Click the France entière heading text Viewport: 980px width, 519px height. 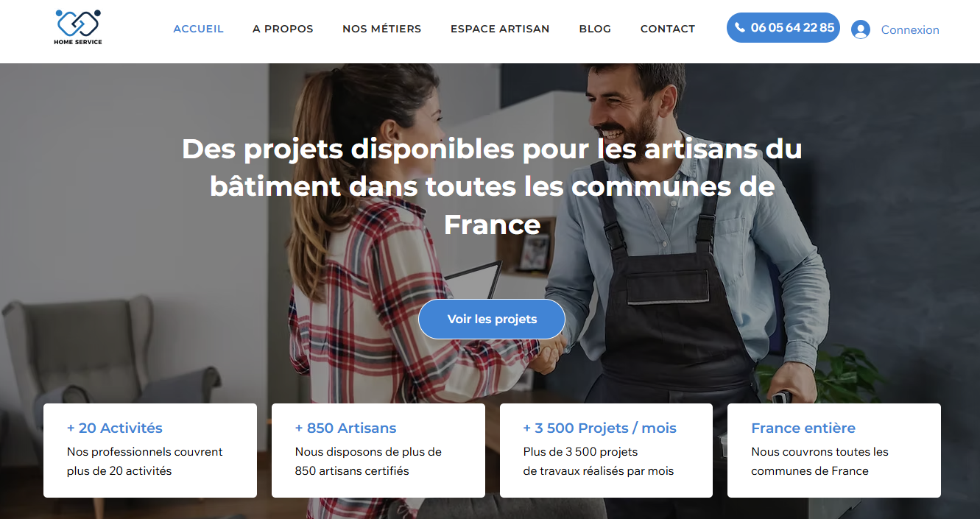(x=803, y=428)
